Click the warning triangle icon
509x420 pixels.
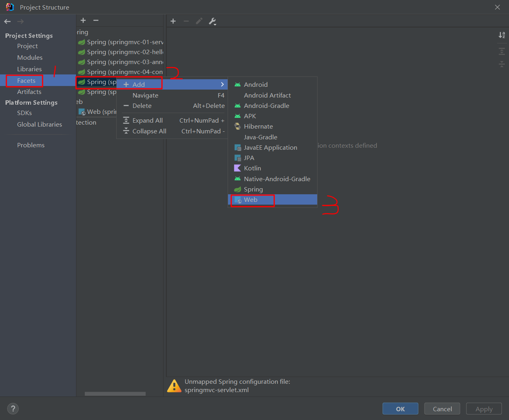tap(174, 386)
